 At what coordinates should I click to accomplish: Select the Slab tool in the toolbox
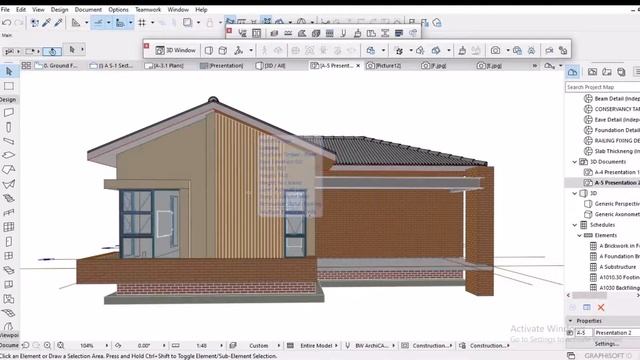click(x=9, y=155)
